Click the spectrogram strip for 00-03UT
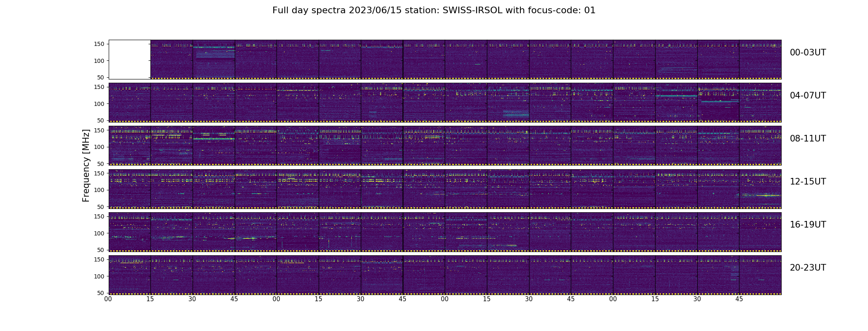868x331 pixels. (445, 60)
